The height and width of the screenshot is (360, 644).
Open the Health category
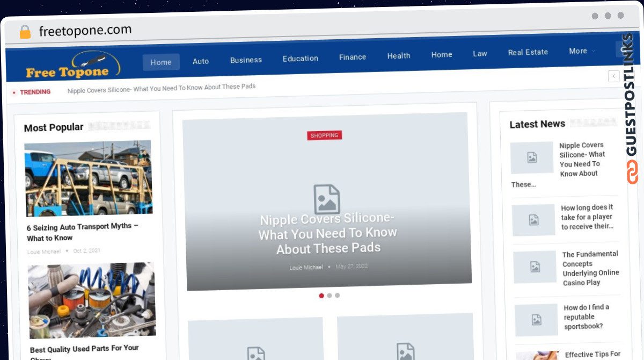[x=399, y=55]
